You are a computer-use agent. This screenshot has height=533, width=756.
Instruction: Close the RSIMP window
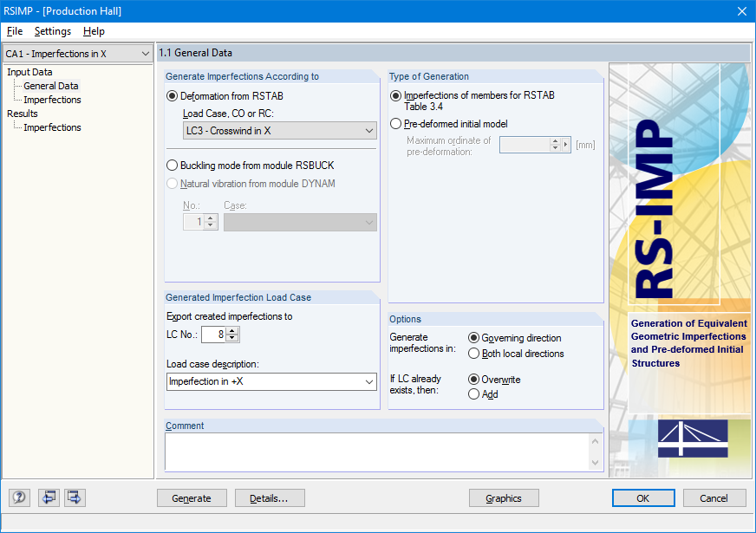[742, 11]
